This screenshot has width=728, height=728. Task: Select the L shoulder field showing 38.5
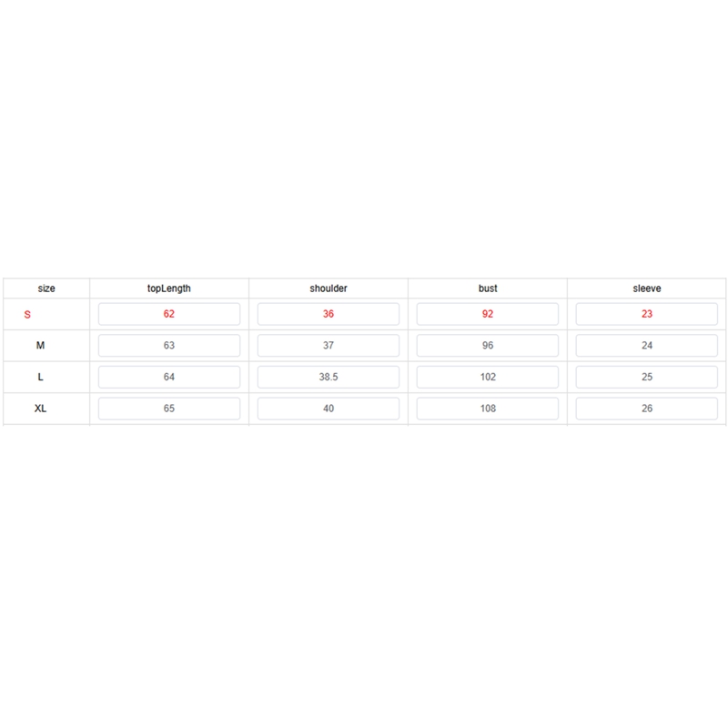pos(329,378)
